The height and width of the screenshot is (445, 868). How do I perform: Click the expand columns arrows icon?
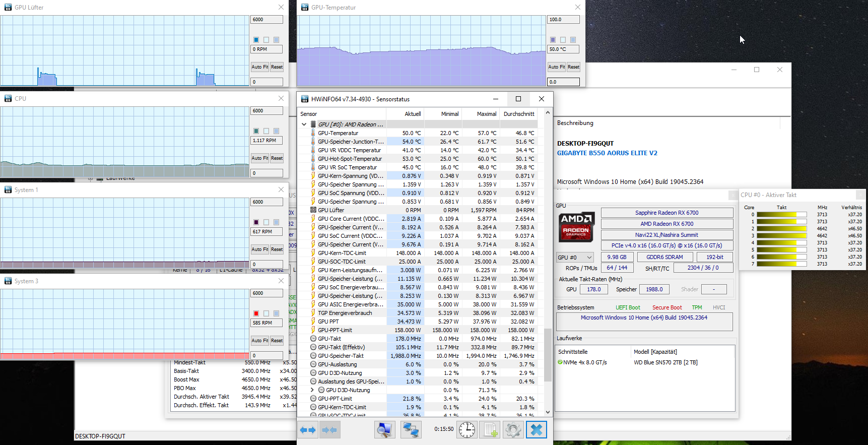(x=308, y=430)
